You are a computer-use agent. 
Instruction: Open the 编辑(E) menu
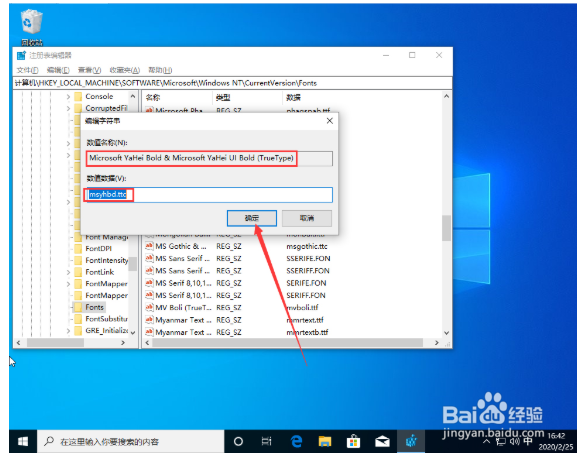click(58, 70)
